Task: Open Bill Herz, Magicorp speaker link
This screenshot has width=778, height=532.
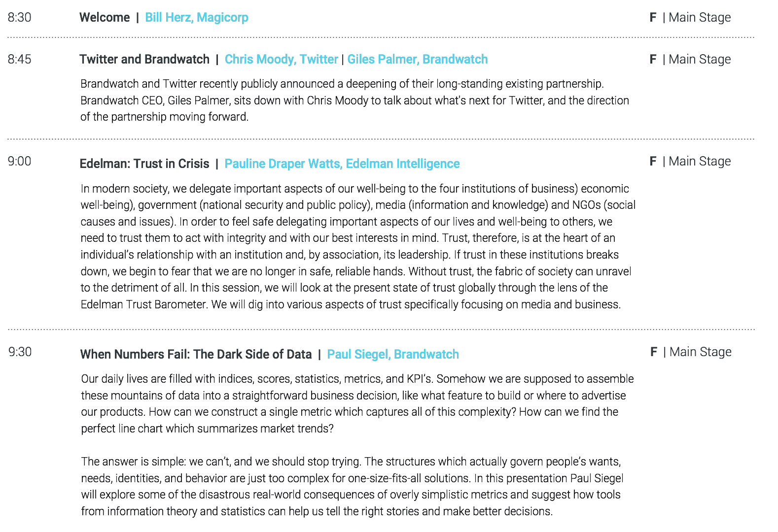Action: click(x=196, y=18)
